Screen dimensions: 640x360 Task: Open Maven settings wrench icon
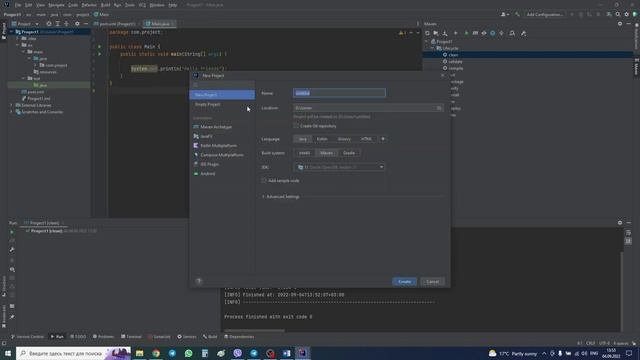pyautogui.click(x=523, y=33)
